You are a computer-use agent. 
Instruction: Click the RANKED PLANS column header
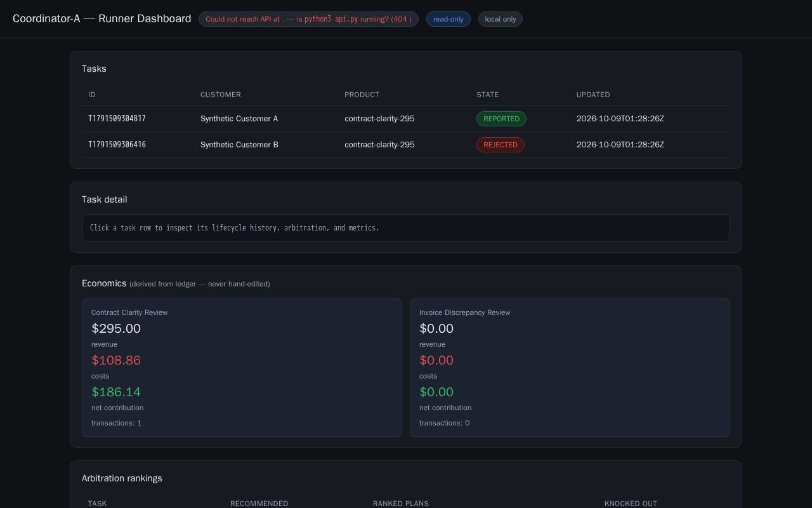click(401, 504)
